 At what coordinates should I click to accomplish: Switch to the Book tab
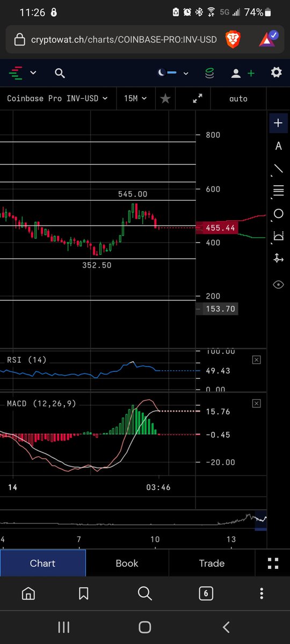[x=127, y=563]
